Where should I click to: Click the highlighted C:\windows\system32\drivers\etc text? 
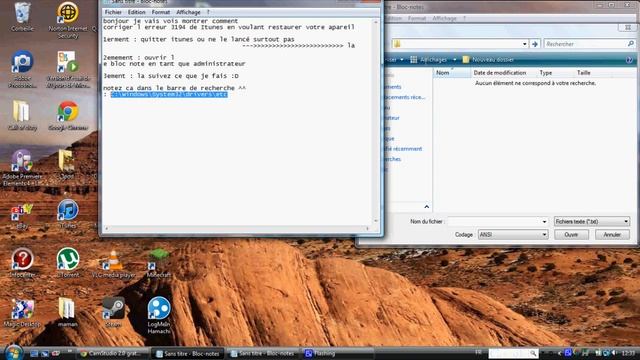click(169, 94)
